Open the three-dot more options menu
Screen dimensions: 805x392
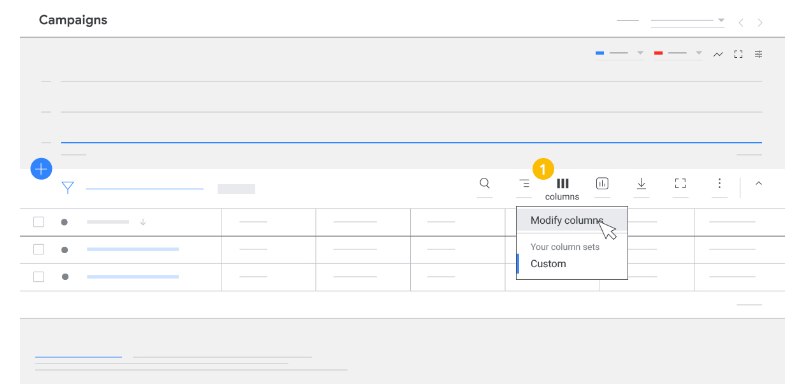tap(720, 183)
